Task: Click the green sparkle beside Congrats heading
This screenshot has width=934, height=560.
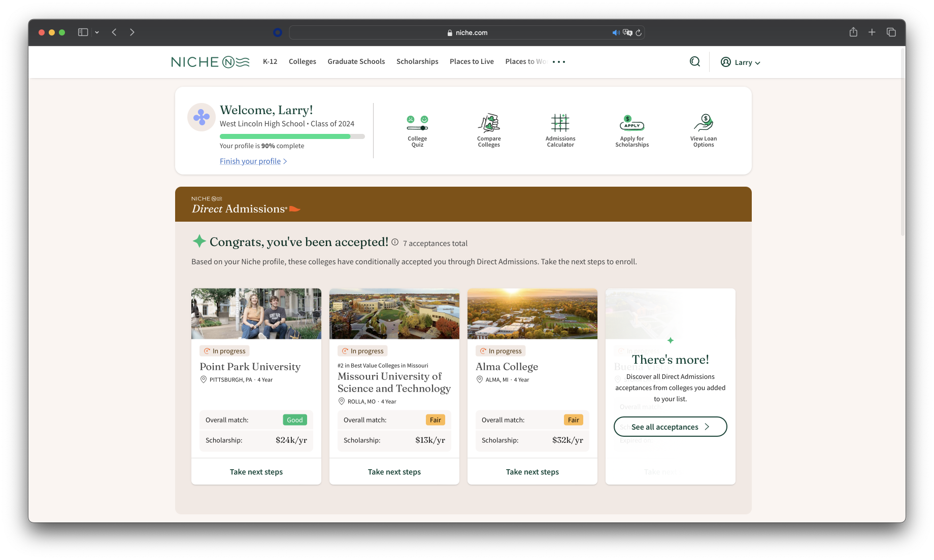Action: pyautogui.click(x=199, y=241)
